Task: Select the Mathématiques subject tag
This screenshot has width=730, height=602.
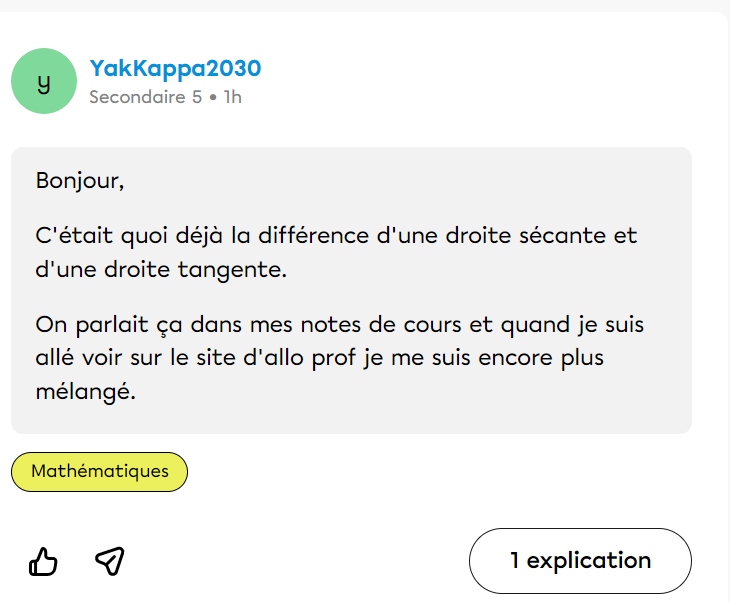Action: 99,472
